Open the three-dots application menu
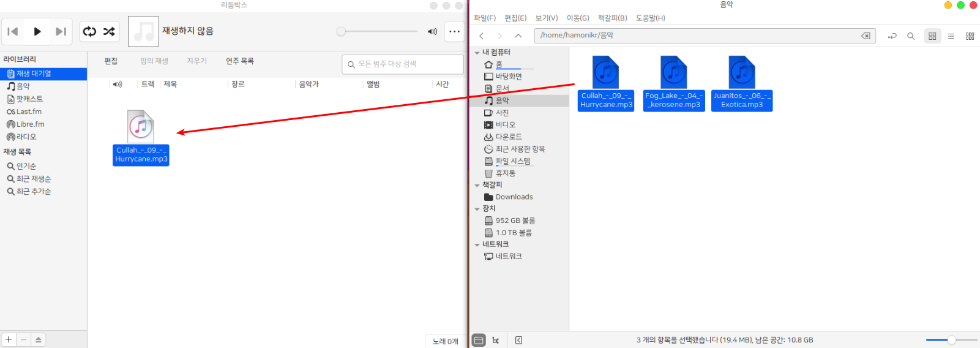Screen dimensions: 980x348 tap(454, 32)
